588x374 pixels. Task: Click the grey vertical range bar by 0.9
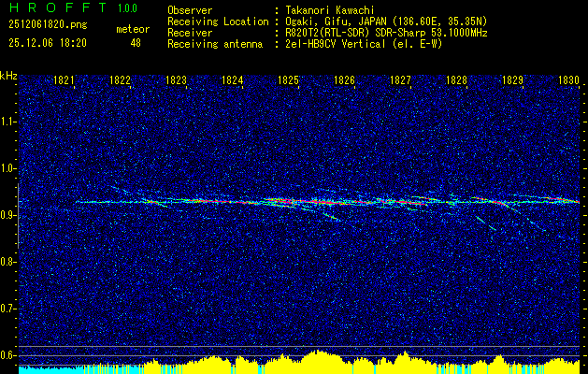(x=18, y=216)
